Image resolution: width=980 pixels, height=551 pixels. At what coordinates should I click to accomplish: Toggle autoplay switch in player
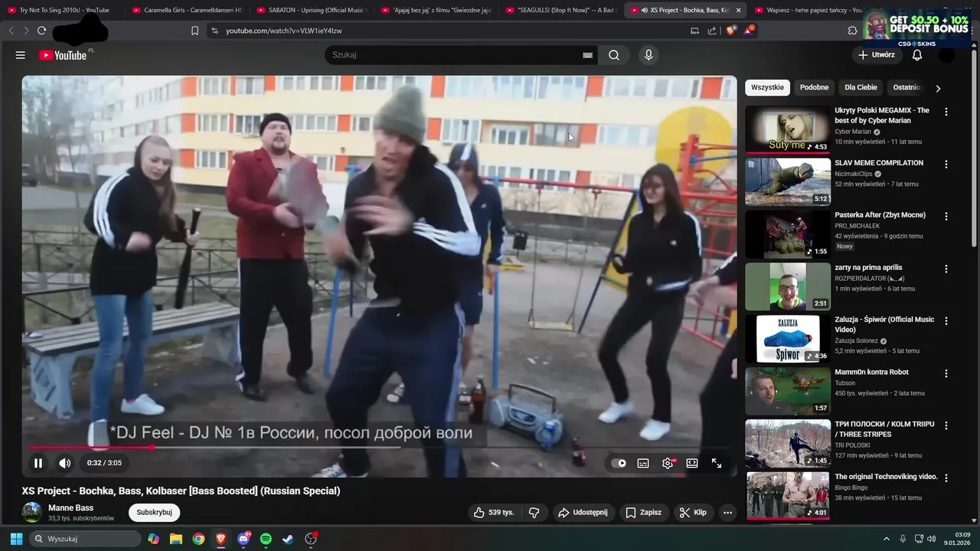(619, 463)
